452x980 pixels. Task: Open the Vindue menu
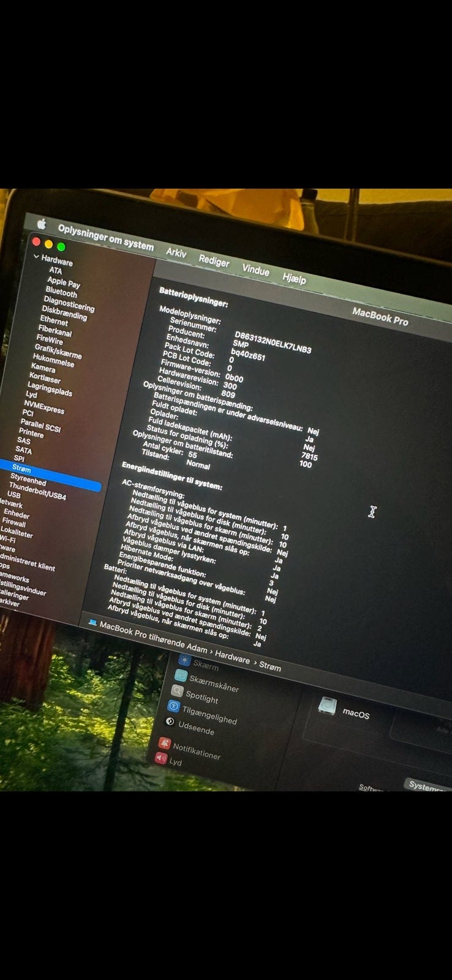[x=255, y=269]
